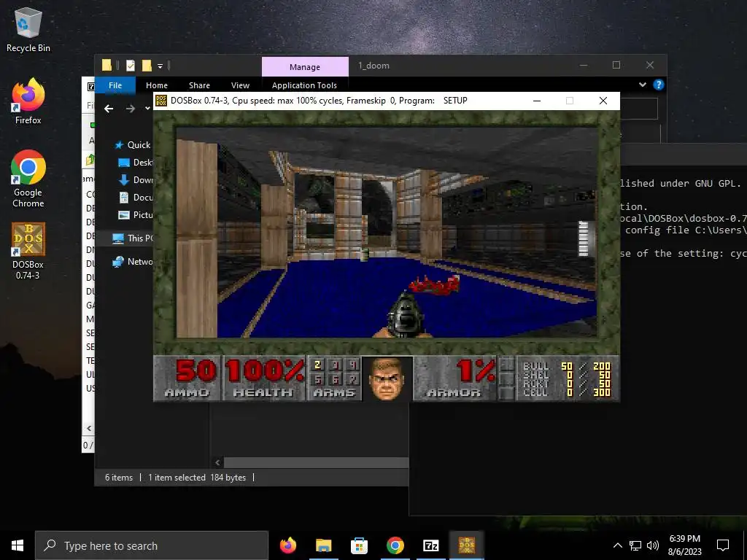Open File Explorer from the taskbar

[323, 545]
